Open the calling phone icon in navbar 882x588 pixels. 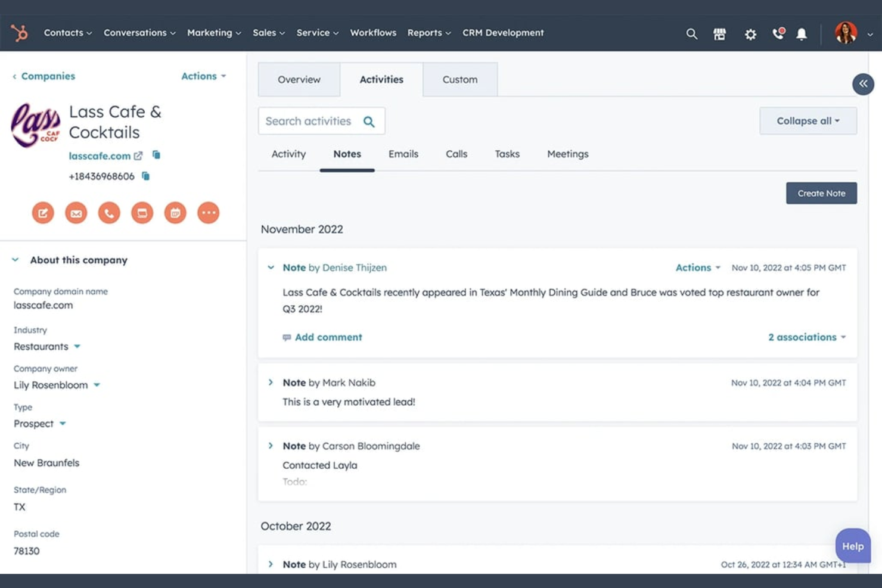click(778, 33)
